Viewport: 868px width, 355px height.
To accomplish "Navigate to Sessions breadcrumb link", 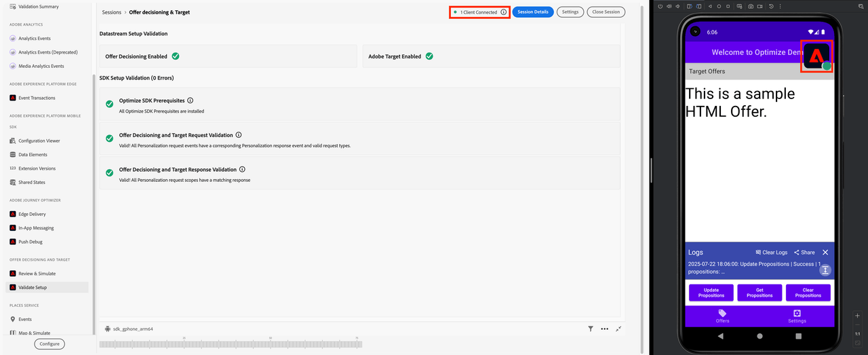I will (x=113, y=12).
